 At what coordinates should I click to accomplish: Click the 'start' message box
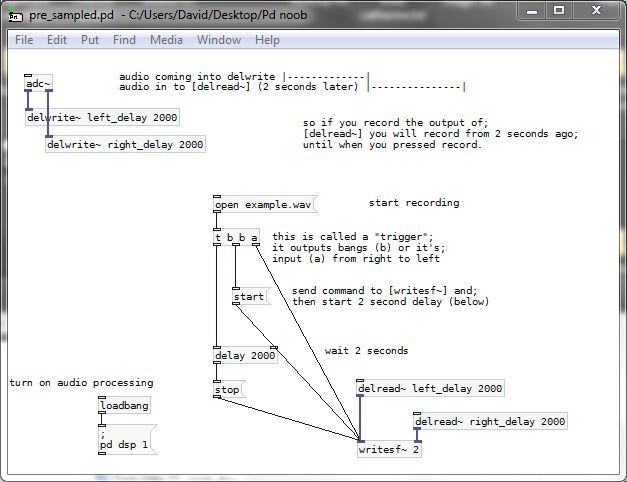pyautogui.click(x=248, y=297)
